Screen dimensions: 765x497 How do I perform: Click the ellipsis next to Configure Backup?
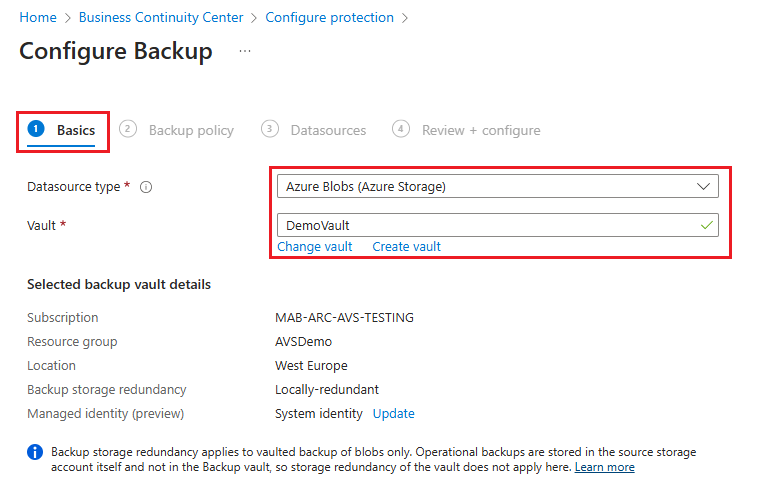245,51
